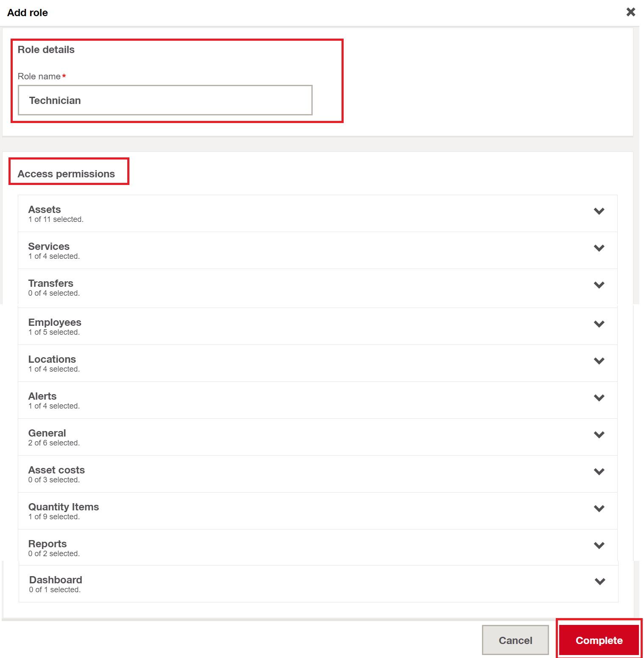Open Locations permissions via chevron
The height and width of the screenshot is (658, 644).
pyautogui.click(x=599, y=361)
